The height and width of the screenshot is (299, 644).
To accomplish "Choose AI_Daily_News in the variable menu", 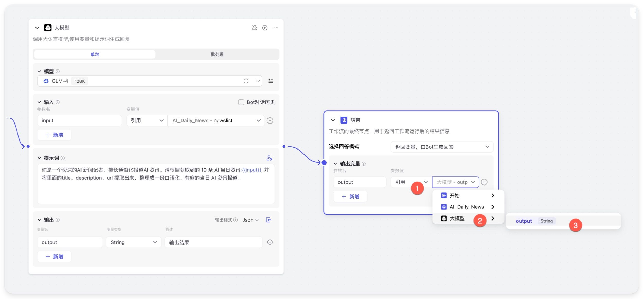I will point(467,207).
